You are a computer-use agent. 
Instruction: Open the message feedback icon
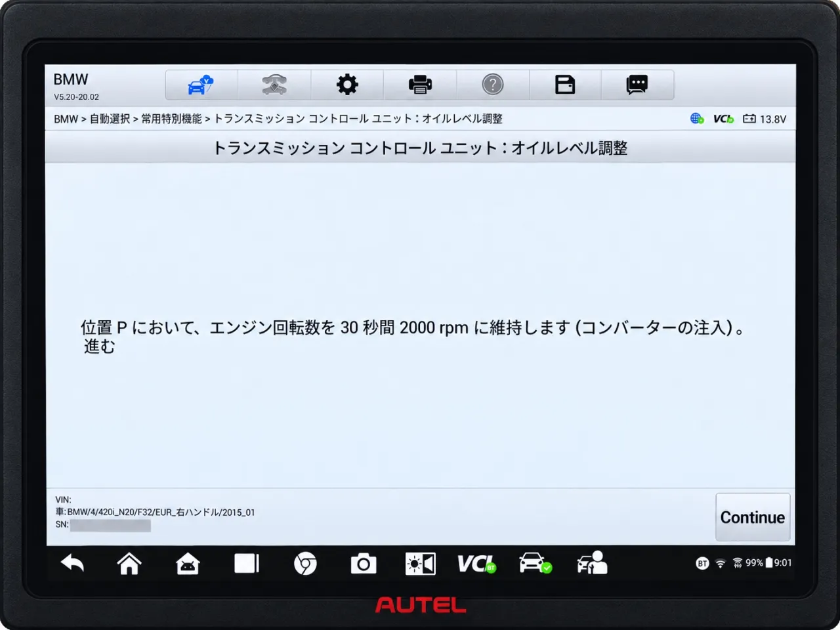637,85
